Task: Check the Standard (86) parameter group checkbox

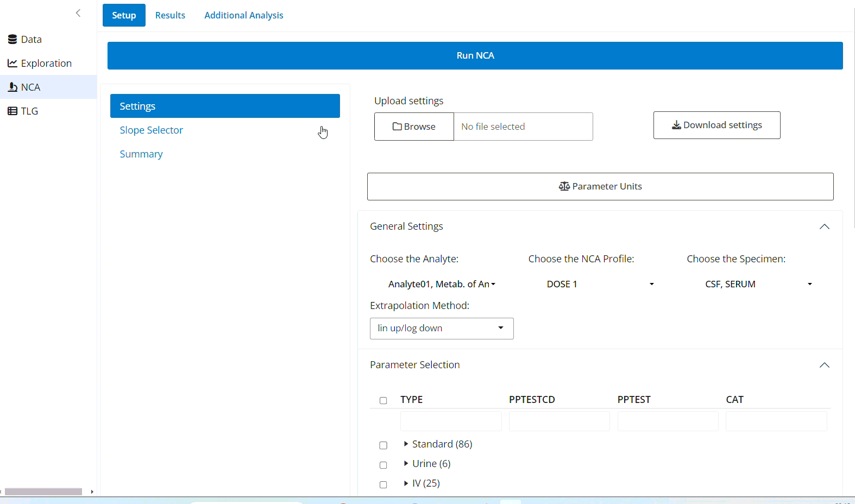Action: [384, 445]
